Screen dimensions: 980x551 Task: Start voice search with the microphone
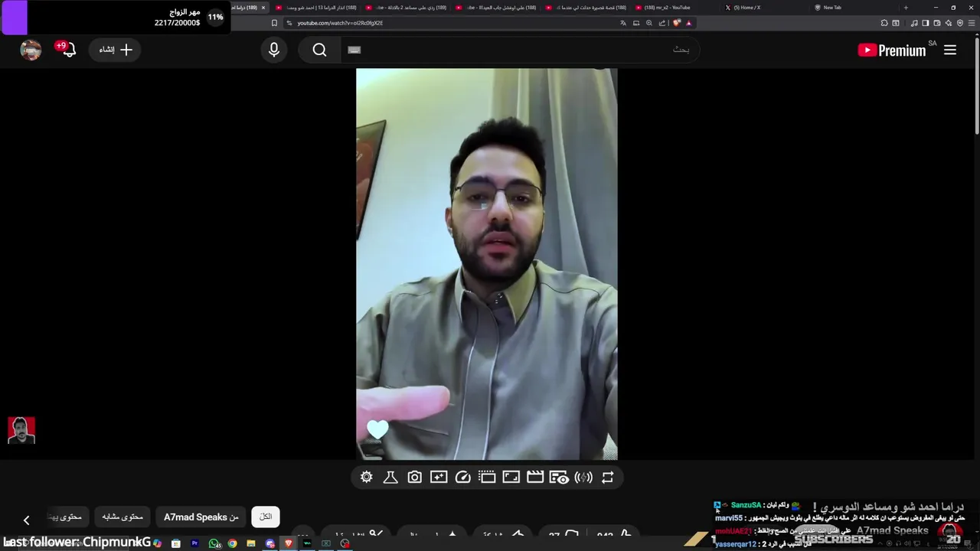274,50
